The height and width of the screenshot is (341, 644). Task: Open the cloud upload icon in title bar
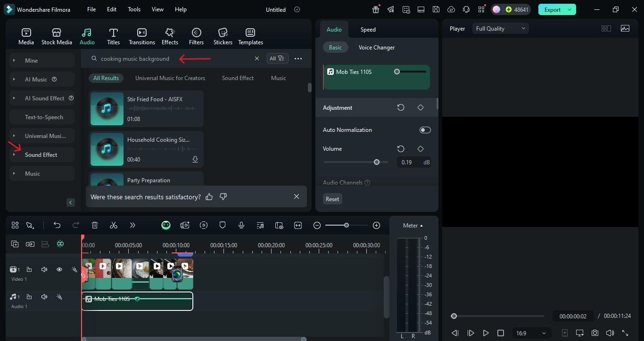tap(451, 9)
